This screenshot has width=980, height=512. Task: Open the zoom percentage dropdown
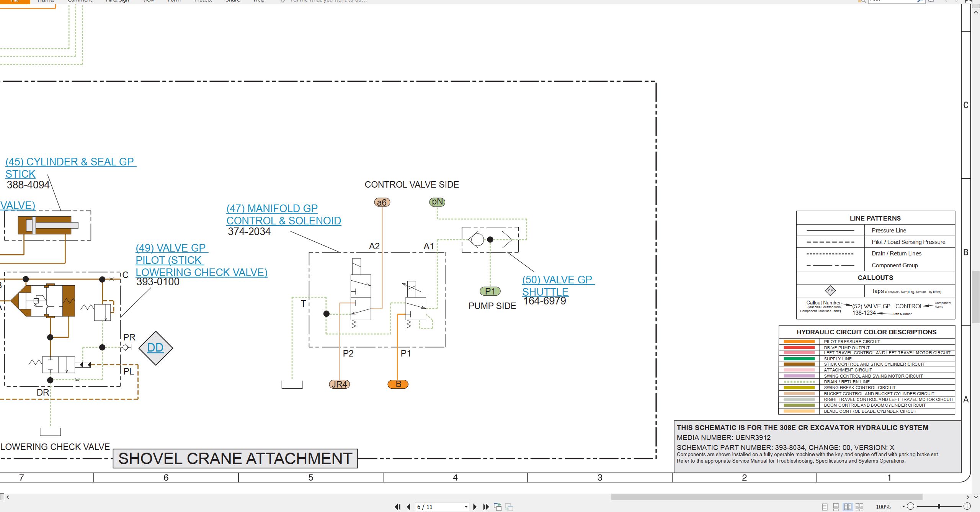point(903,507)
